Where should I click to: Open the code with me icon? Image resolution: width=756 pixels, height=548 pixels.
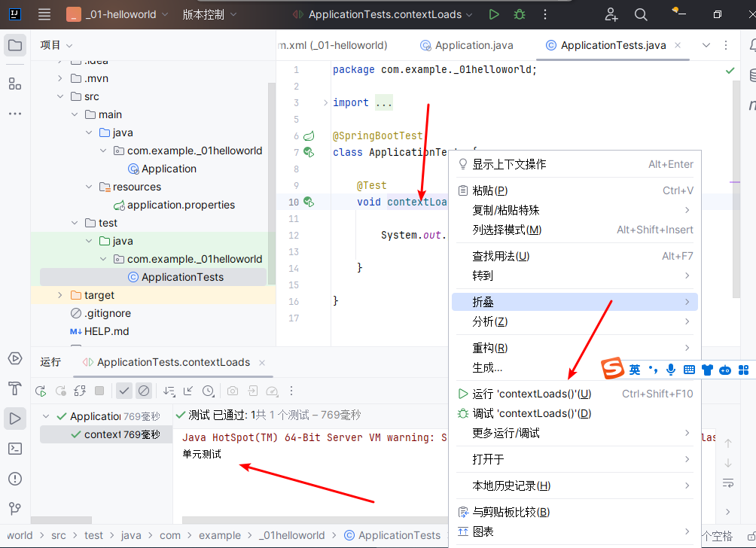611,14
